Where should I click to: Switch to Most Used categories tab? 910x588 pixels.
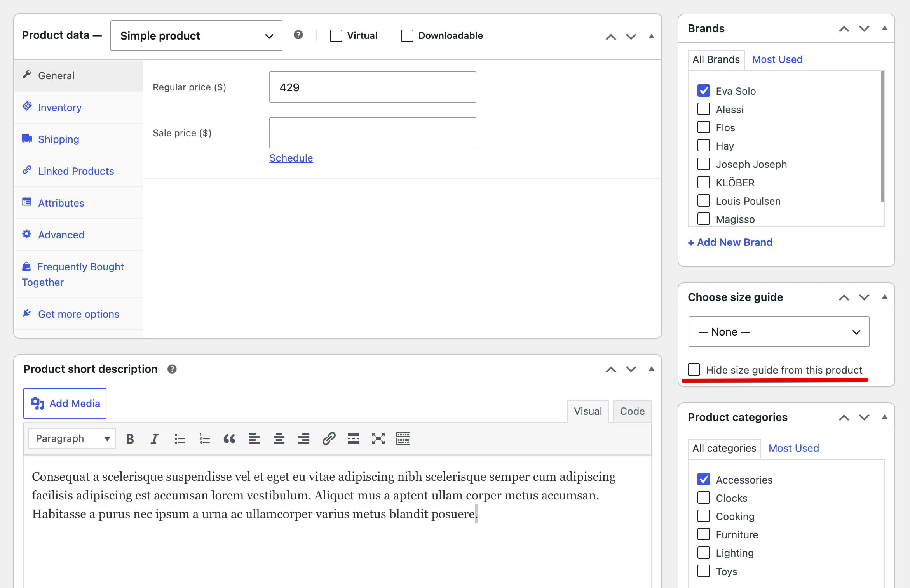tap(793, 448)
